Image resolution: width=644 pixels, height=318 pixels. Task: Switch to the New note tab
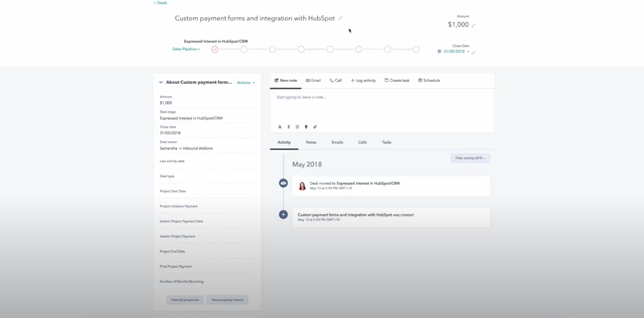click(x=286, y=81)
